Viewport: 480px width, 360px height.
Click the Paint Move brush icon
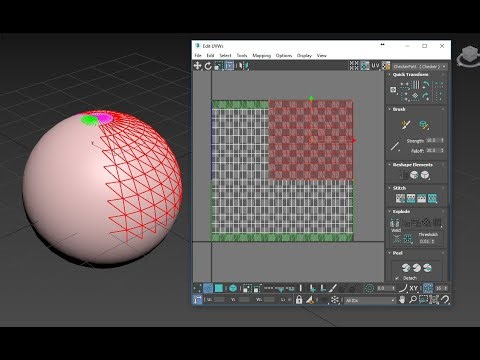tap(406, 125)
